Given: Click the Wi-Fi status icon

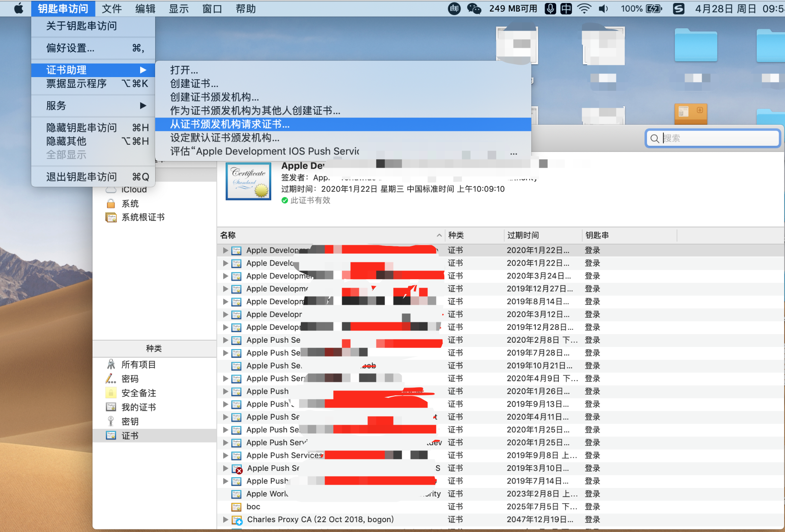Looking at the screenshot, I should (584, 9).
